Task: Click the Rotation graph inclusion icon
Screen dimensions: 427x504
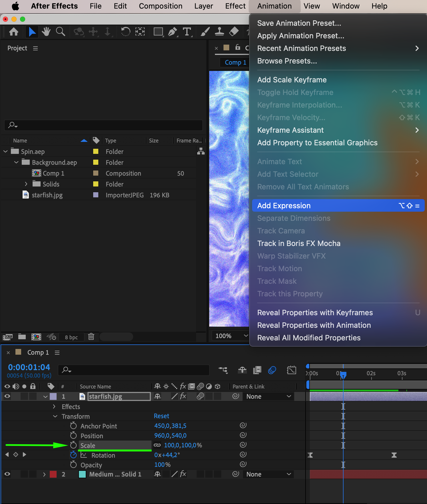Action: [83, 455]
